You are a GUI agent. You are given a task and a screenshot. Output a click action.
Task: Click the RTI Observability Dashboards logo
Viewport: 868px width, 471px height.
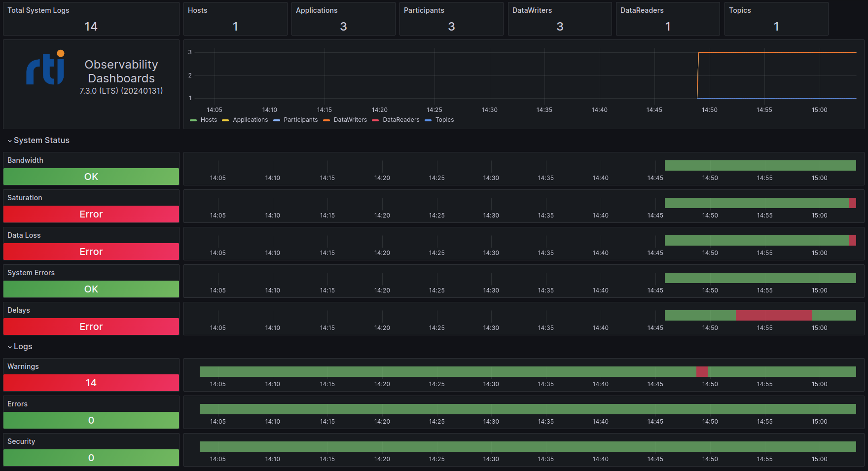click(44, 69)
